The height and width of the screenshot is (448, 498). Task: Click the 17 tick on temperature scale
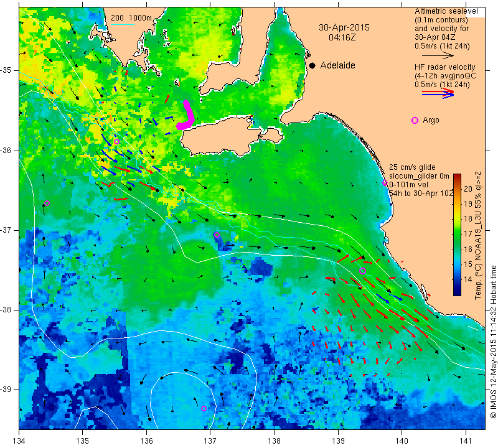click(x=468, y=234)
